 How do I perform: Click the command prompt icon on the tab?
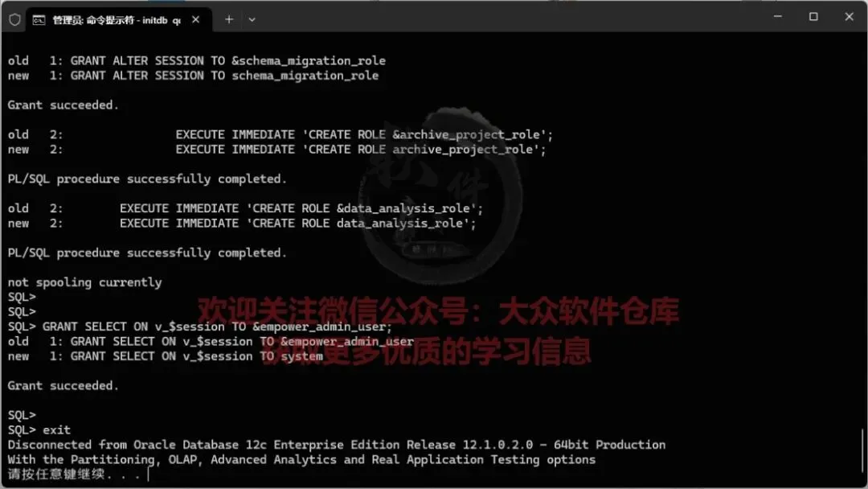tap(39, 20)
